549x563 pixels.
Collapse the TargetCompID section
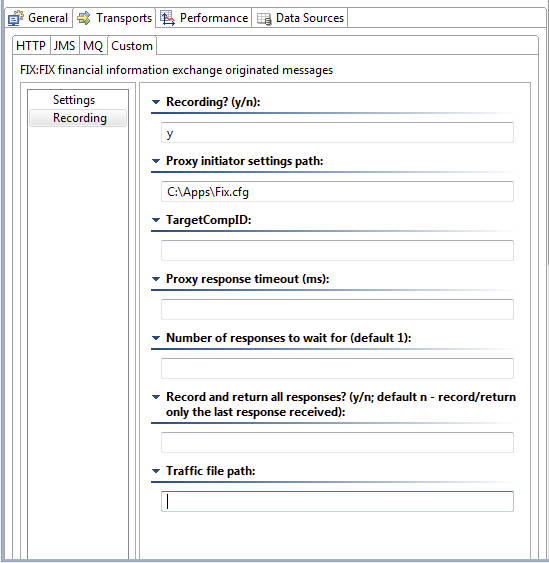point(156,220)
